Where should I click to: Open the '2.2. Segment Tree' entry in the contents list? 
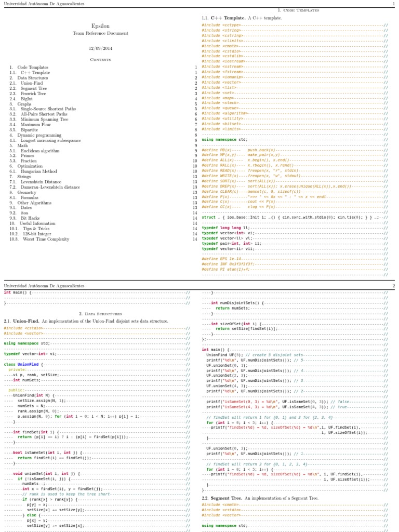28,88
